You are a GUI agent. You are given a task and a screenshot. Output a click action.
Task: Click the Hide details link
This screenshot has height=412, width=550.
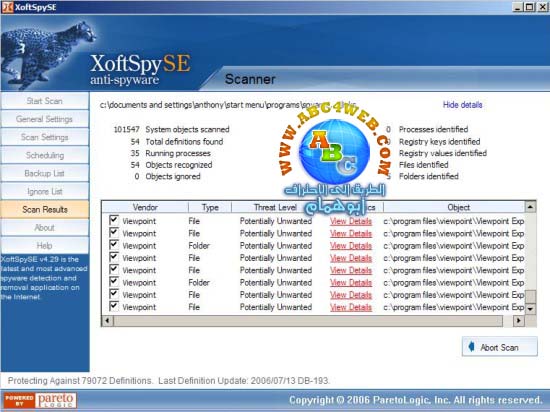(462, 105)
